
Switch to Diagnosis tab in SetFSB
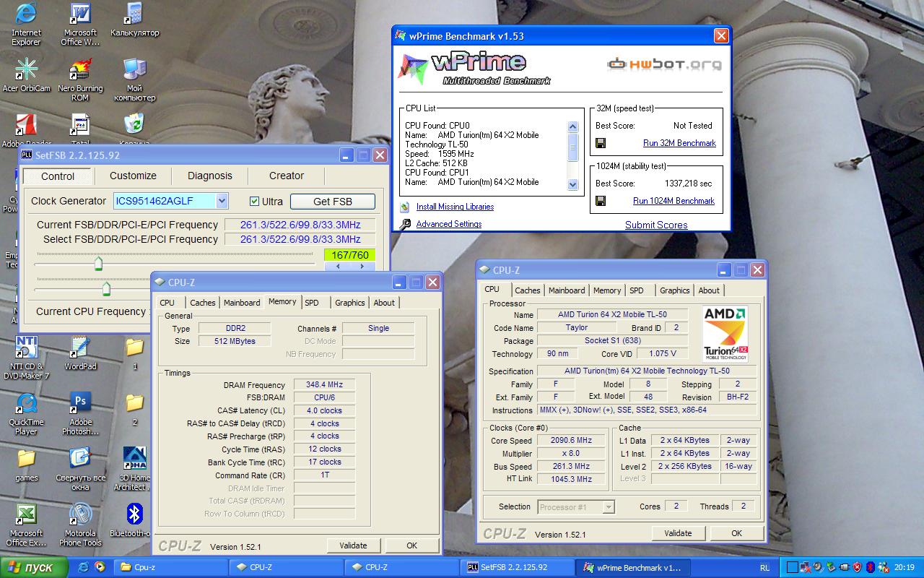click(210, 176)
